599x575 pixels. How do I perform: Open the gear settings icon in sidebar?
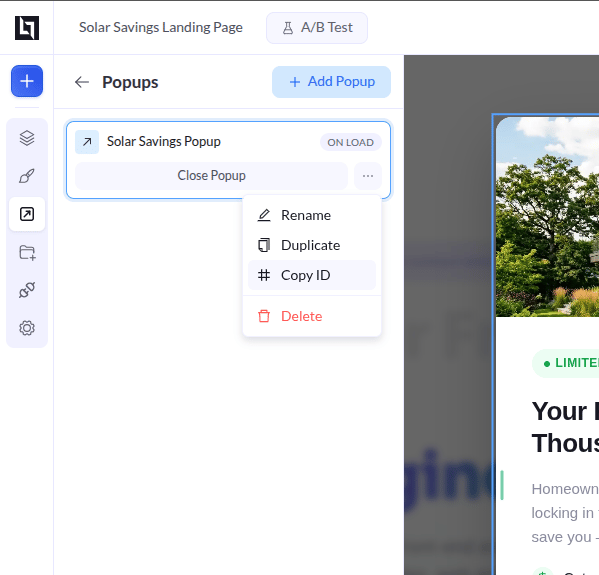point(27,328)
